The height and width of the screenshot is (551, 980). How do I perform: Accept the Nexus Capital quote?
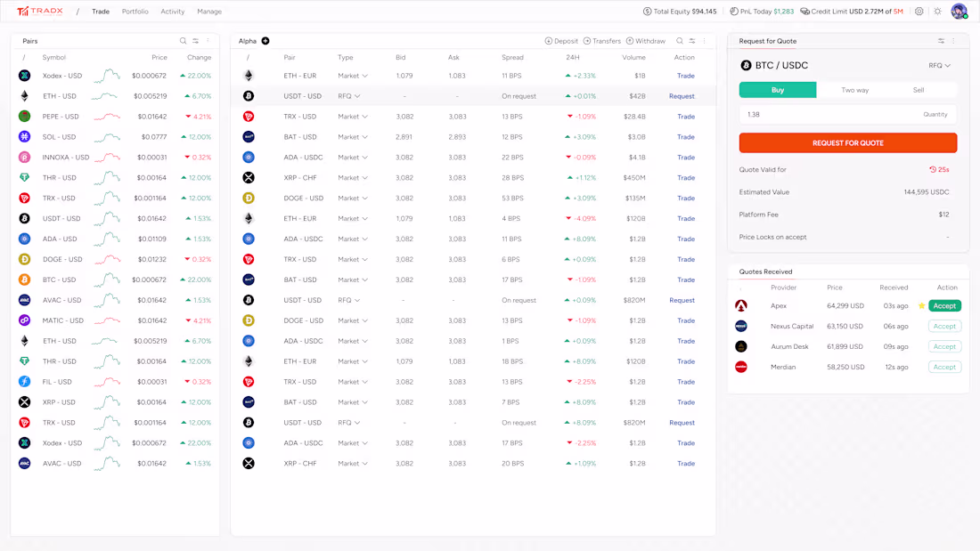(944, 326)
